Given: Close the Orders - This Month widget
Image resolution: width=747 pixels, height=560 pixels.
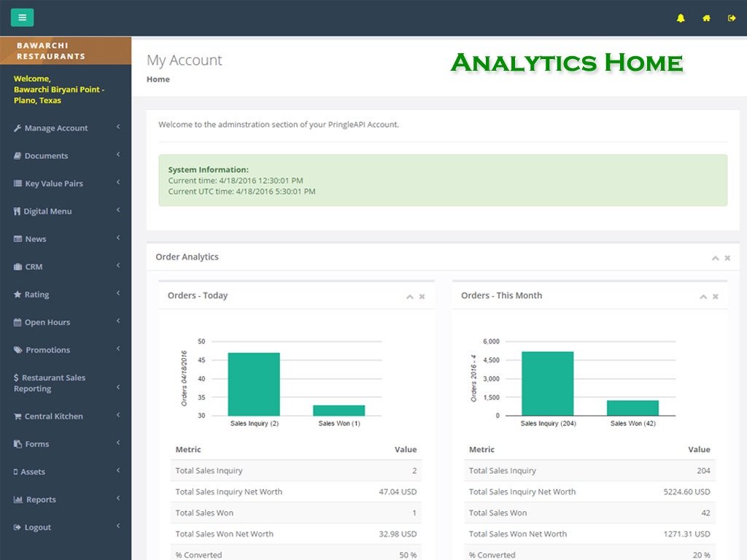Looking at the screenshot, I should tap(716, 297).
